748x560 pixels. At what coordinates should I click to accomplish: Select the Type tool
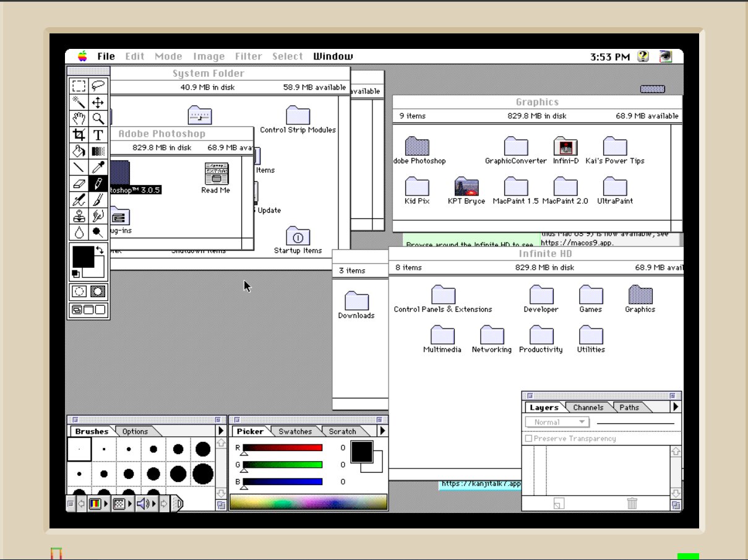coord(98,134)
